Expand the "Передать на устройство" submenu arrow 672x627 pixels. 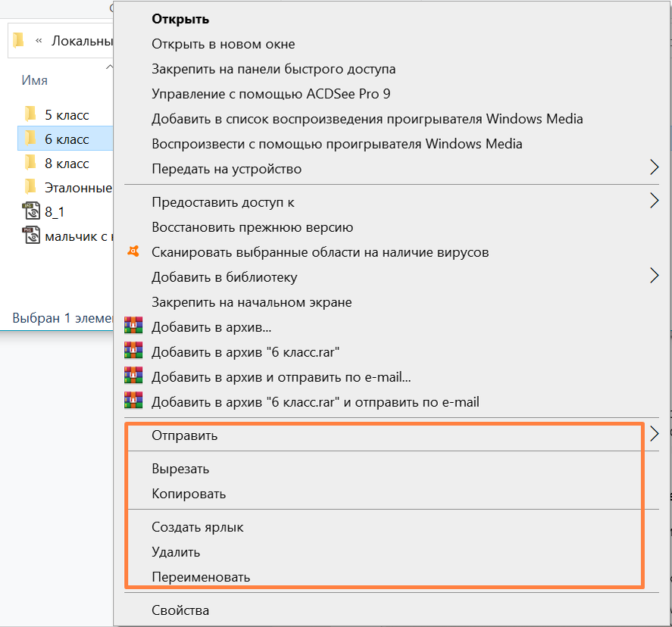point(654,168)
